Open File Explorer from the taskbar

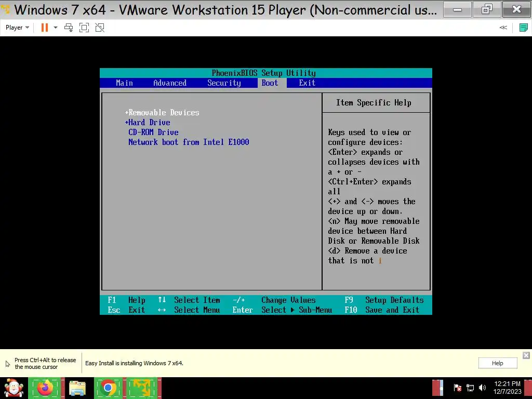pyautogui.click(x=77, y=388)
